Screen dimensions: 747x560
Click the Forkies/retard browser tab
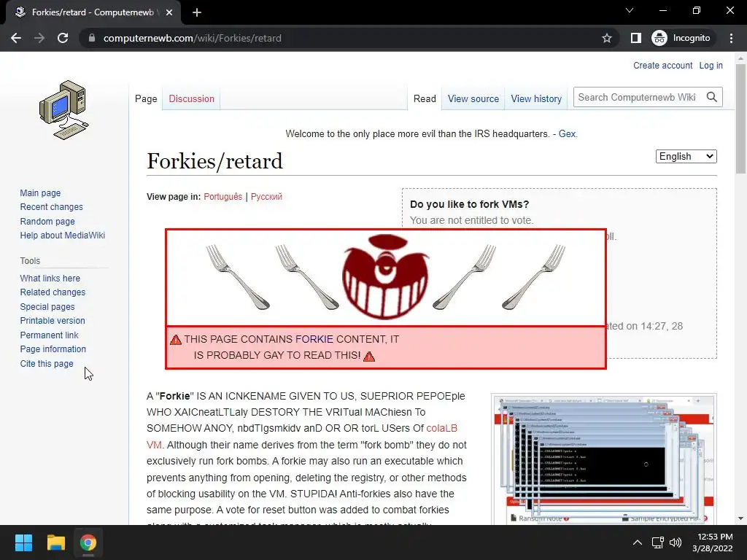click(x=93, y=12)
